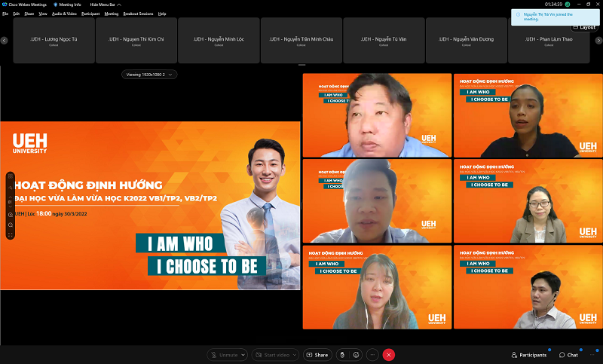This screenshot has width=603, height=364.
Task: Click the Cisco Webex Meetings logo icon
Action: tap(5, 5)
